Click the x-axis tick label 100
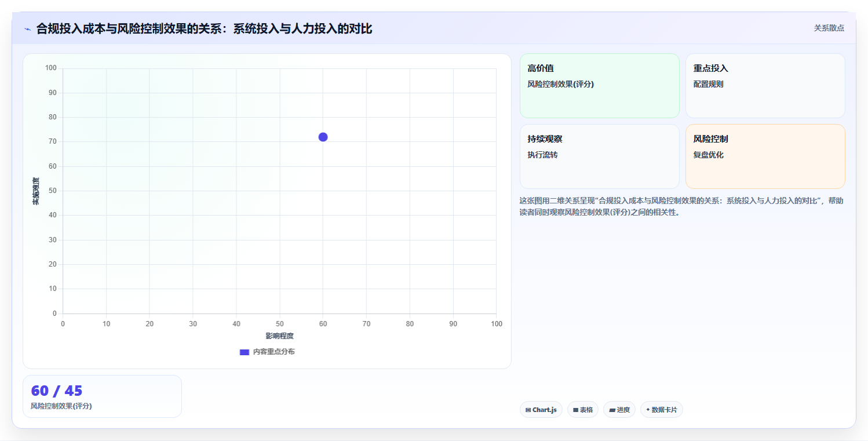 (497, 323)
